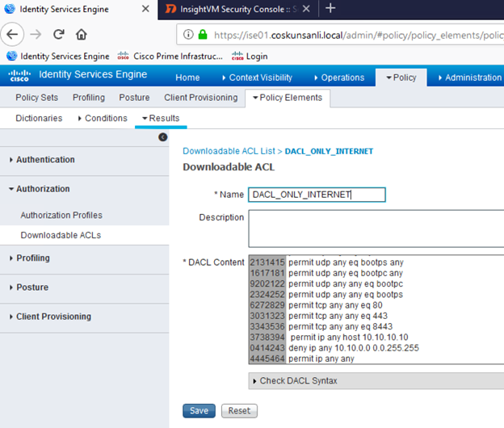Click the browser back arrow button

tap(12, 34)
